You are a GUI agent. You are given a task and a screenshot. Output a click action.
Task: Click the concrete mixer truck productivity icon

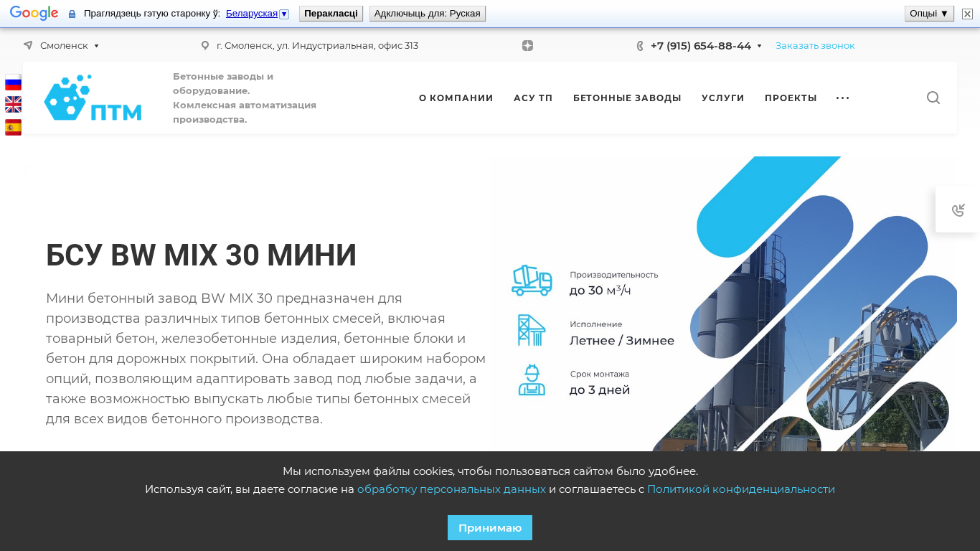(x=532, y=280)
